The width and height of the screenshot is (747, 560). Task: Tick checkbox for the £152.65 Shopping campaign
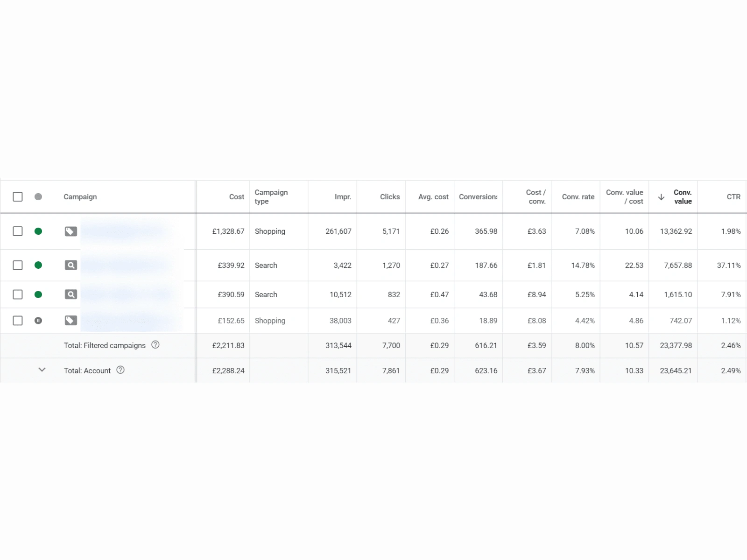tap(18, 321)
